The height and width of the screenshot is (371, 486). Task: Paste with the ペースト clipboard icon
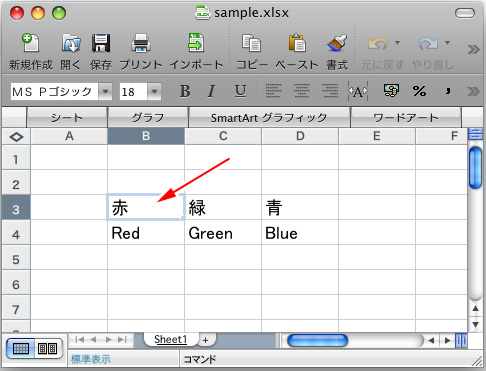coord(297,43)
